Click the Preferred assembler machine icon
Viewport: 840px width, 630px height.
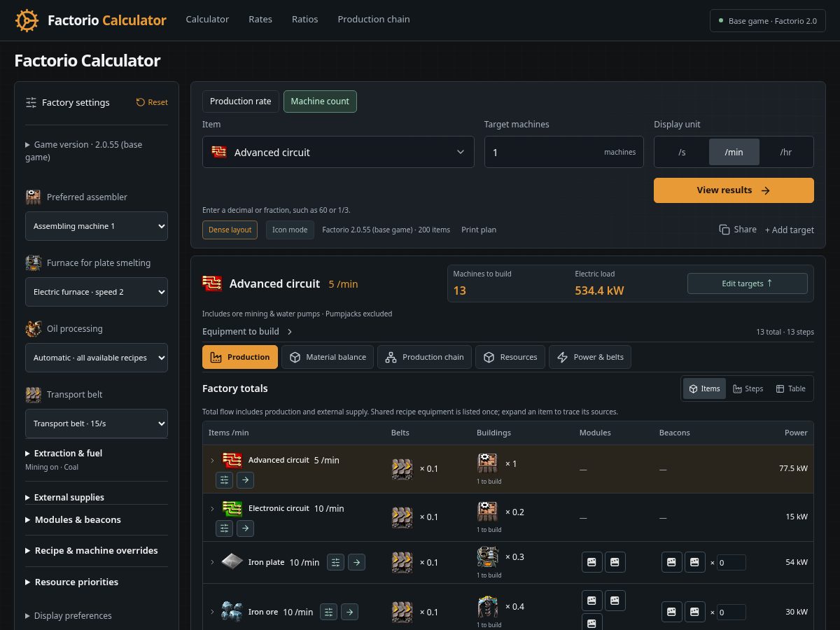(33, 197)
